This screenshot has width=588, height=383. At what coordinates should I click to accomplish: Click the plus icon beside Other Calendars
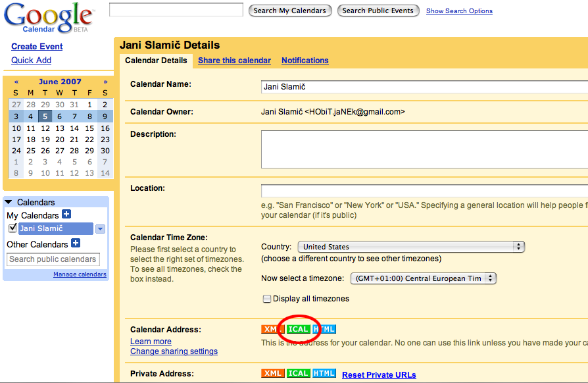76,243
